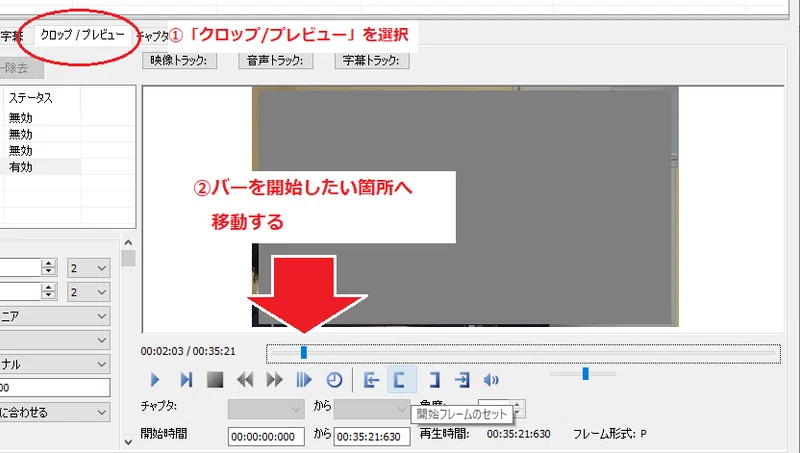The width and height of the screenshot is (800, 453).
Task: Click the volume slider handle
Action: click(x=586, y=373)
